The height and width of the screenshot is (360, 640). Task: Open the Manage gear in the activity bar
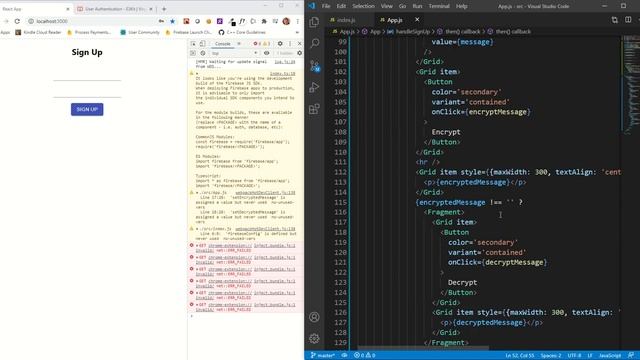(x=314, y=338)
